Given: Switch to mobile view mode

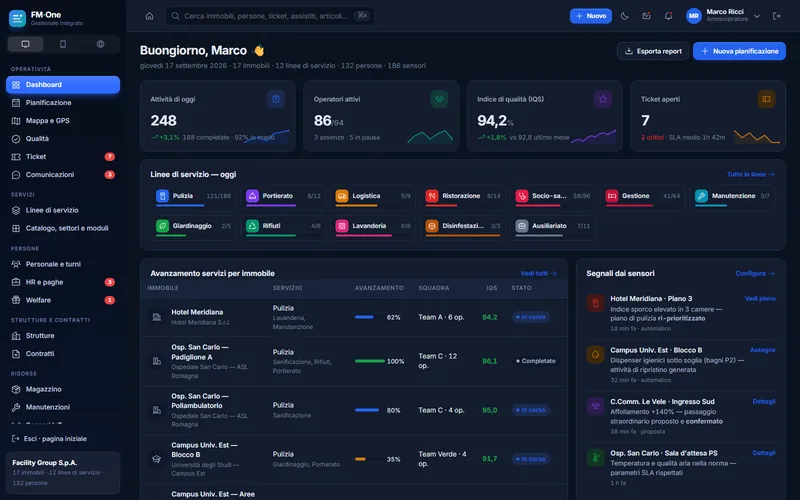Looking at the screenshot, I should tap(63, 44).
